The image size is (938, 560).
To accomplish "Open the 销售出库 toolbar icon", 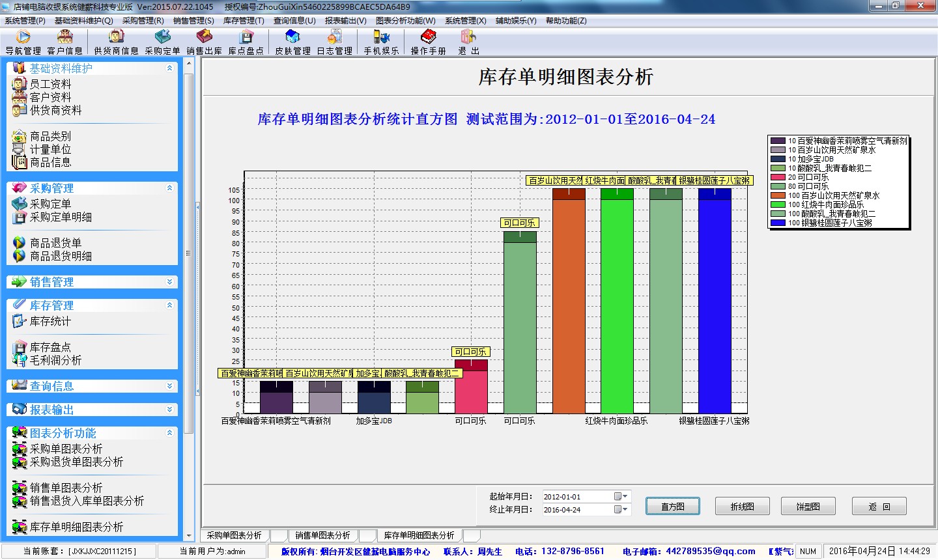I will click(204, 42).
